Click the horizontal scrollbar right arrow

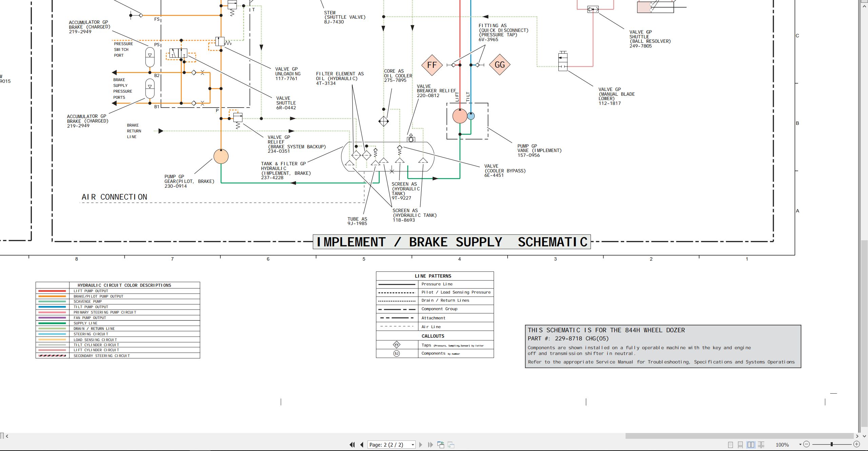click(x=857, y=436)
